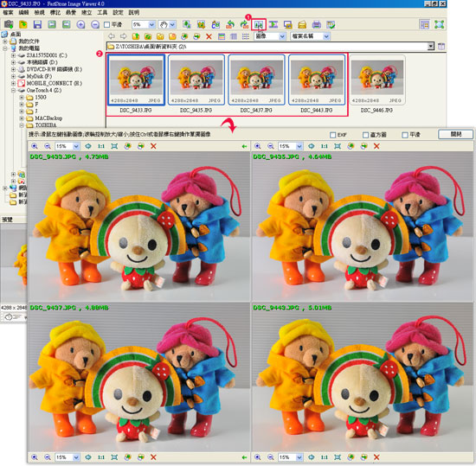Open the 說明 menu
Viewport: 476px width, 466px height.
coord(134,12)
